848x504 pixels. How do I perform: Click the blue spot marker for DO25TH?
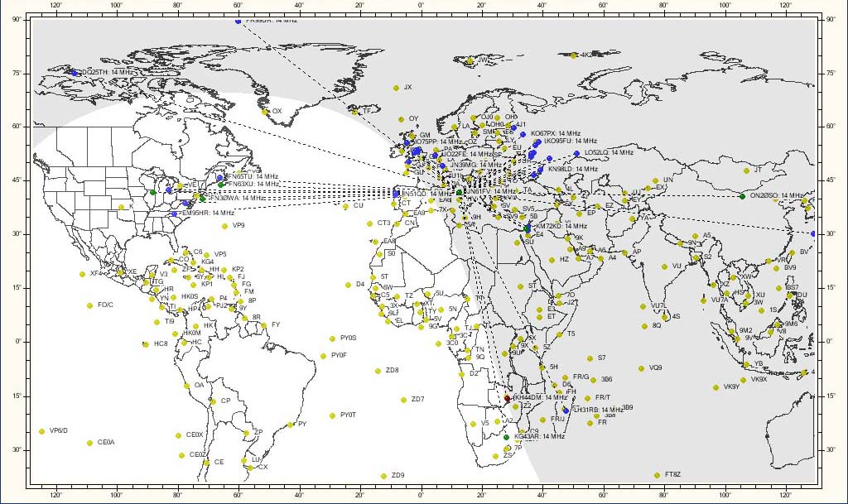75,73
